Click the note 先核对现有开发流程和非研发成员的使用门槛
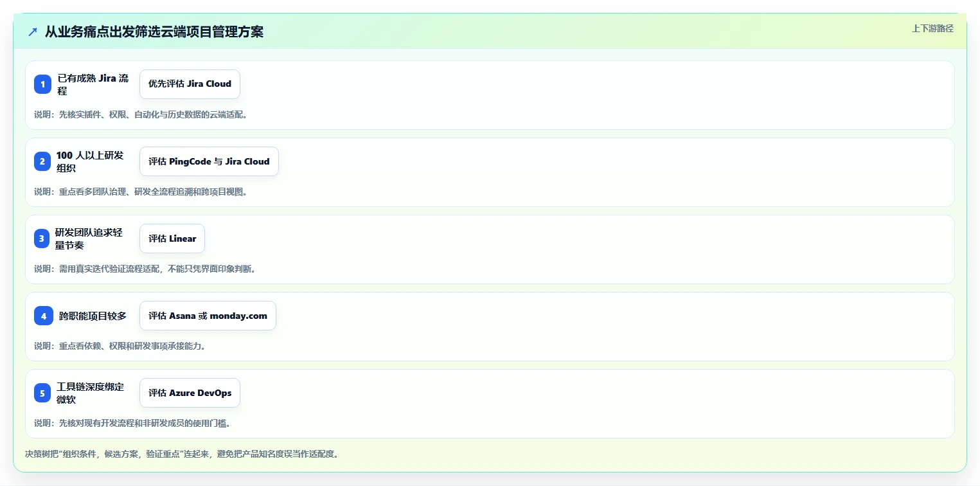980x486 pixels. click(132, 423)
